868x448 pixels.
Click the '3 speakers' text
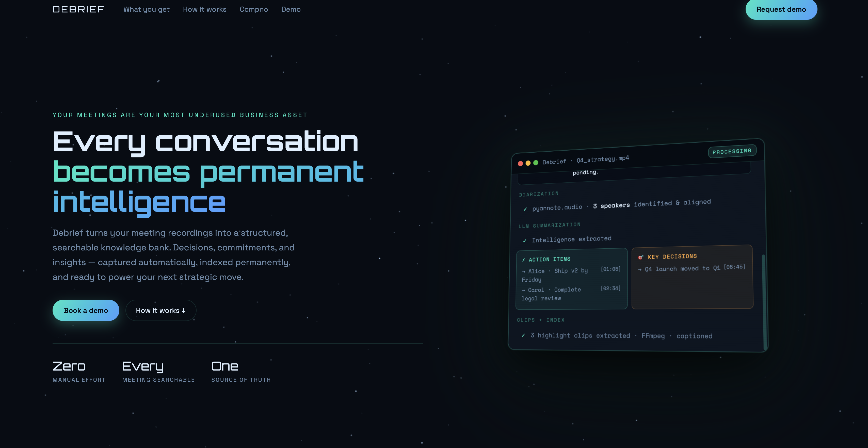(611, 205)
